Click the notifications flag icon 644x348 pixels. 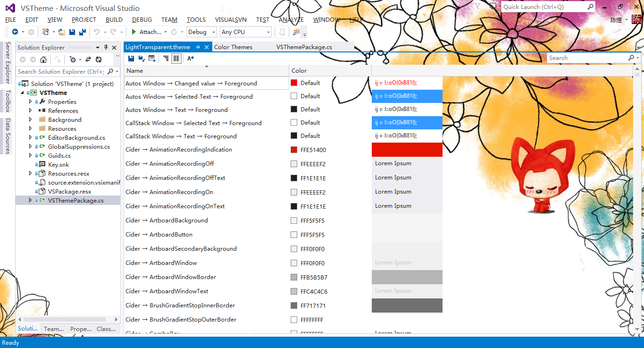tap(477, 7)
